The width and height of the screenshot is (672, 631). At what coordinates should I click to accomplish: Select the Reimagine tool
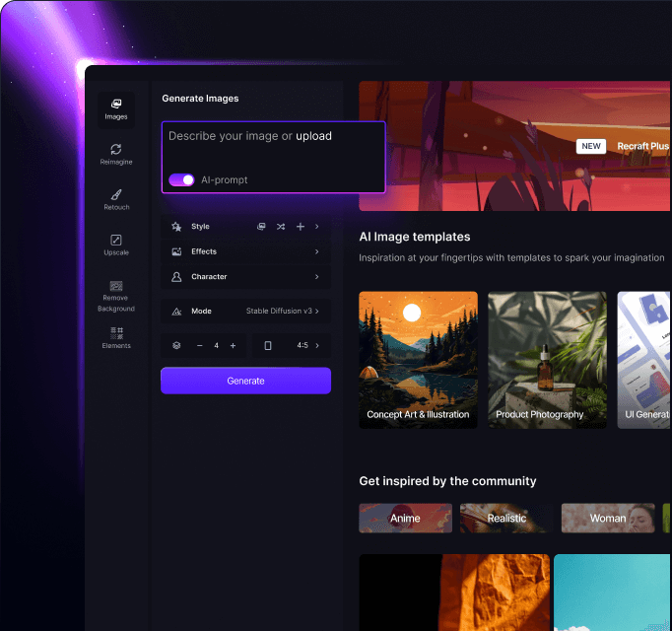click(x=116, y=154)
